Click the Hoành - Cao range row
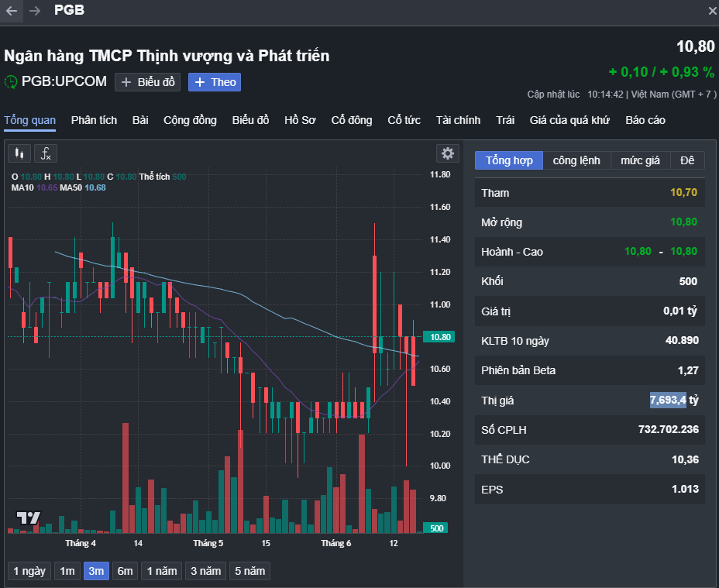 (x=590, y=252)
